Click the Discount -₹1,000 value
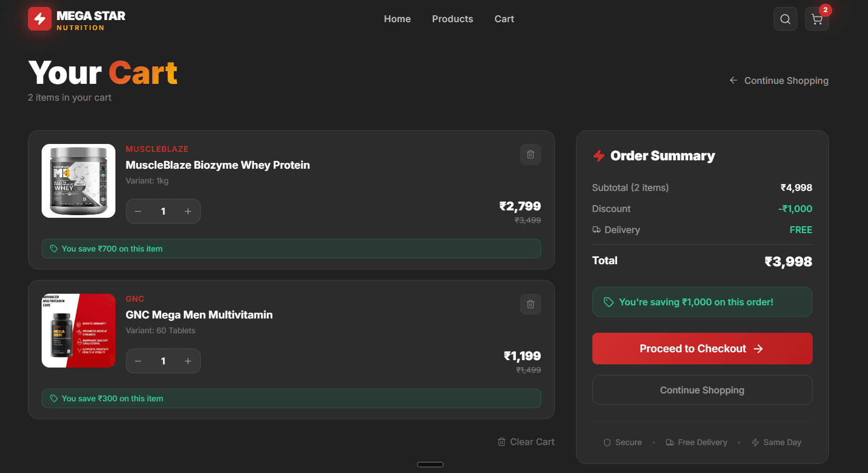 click(x=795, y=209)
